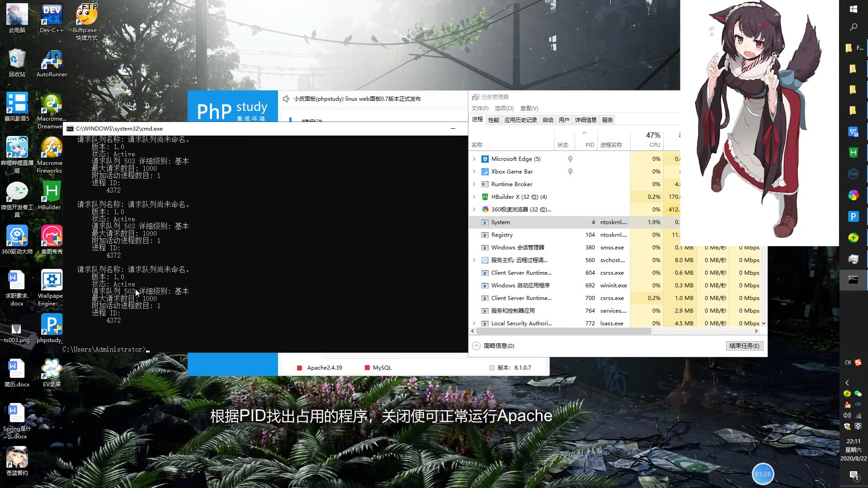
Task: Expand the HBuilder X (32 位) process group
Action: point(474,197)
